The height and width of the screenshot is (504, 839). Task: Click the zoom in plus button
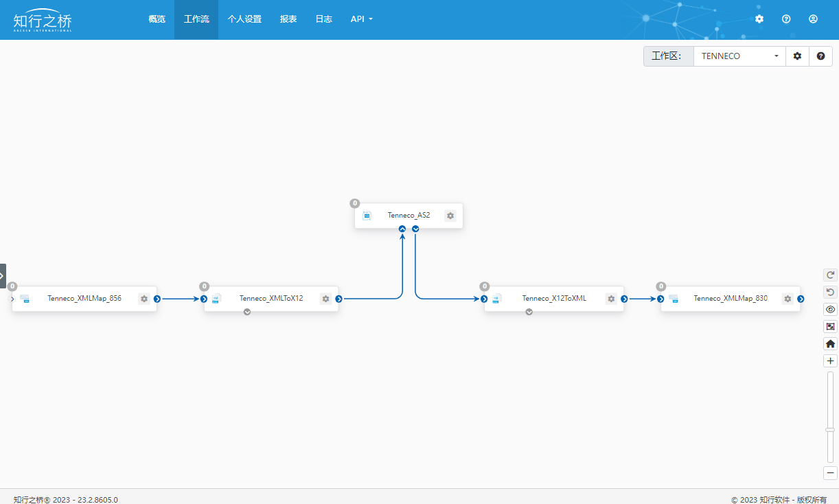click(830, 361)
